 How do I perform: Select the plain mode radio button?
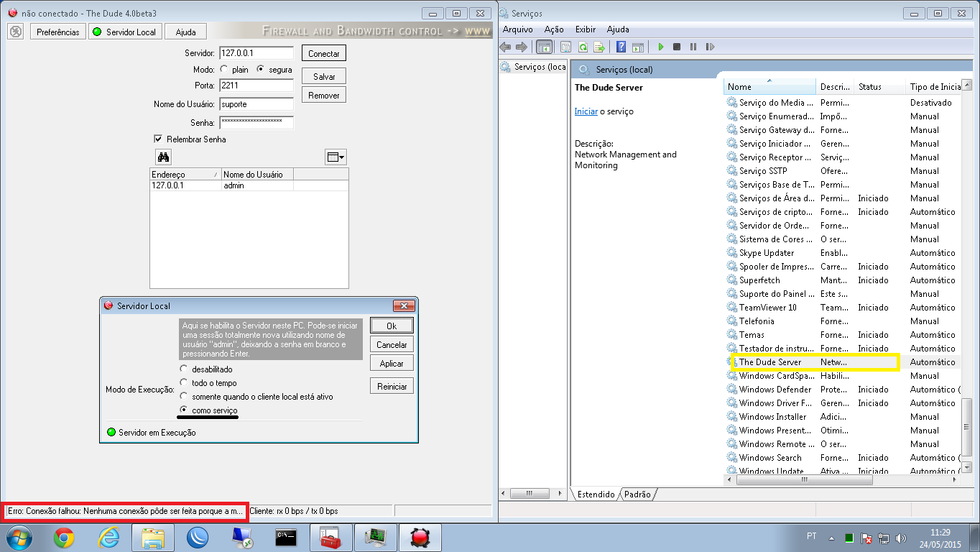224,70
